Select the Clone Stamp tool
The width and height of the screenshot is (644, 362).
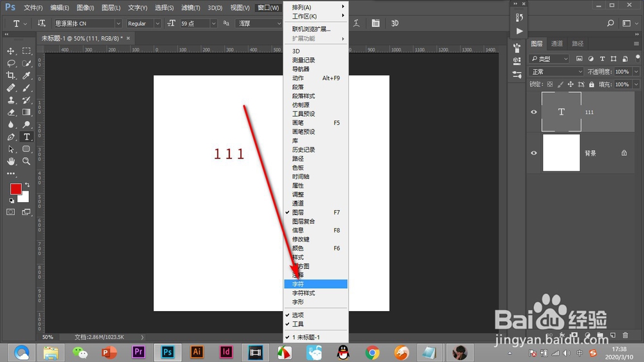click(x=11, y=100)
